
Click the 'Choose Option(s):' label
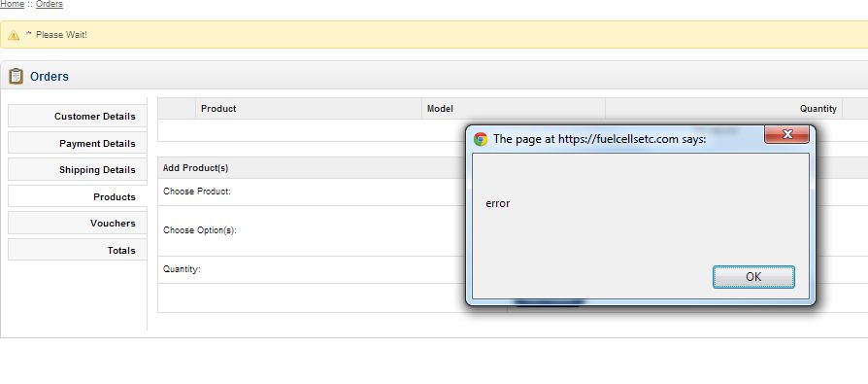[200, 230]
